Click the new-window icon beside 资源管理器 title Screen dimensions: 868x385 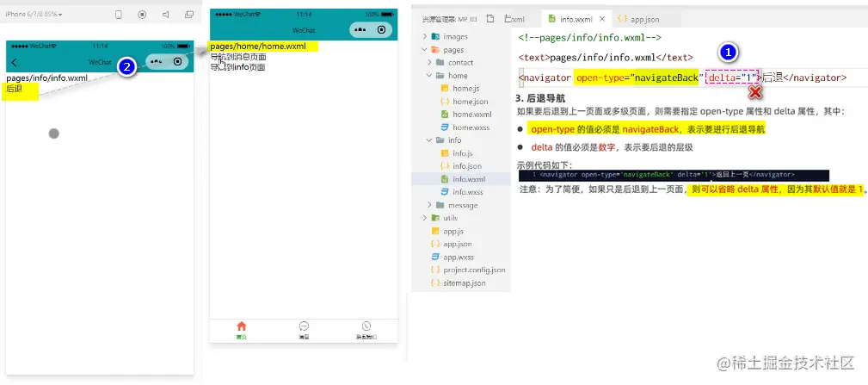(489, 19)
